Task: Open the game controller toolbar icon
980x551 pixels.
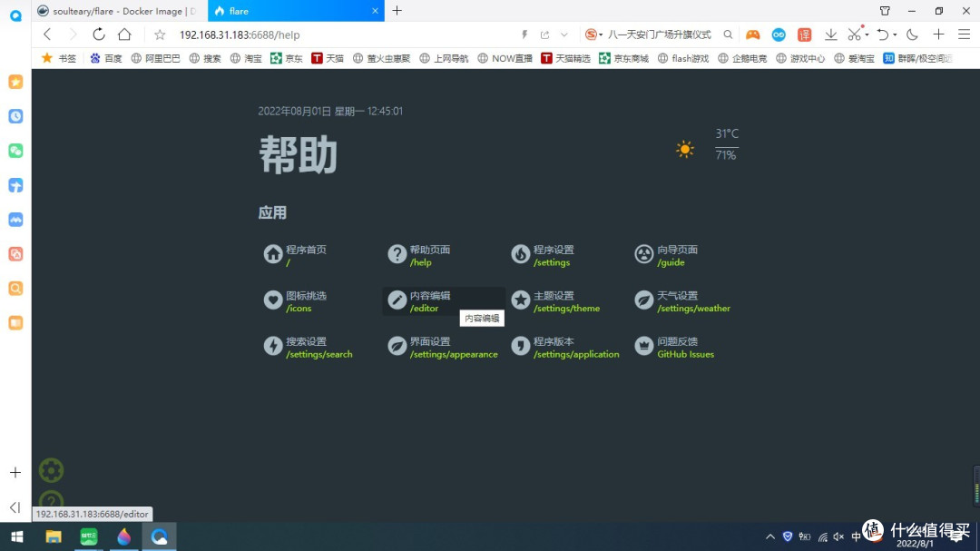Action: [752, 34]
